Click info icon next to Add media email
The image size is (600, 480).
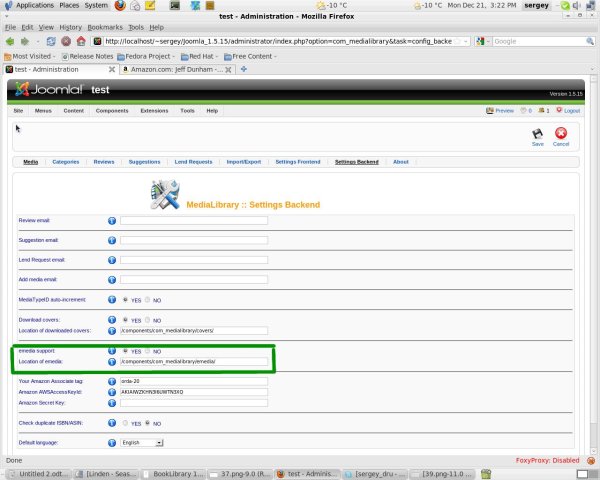click(112, 280)
